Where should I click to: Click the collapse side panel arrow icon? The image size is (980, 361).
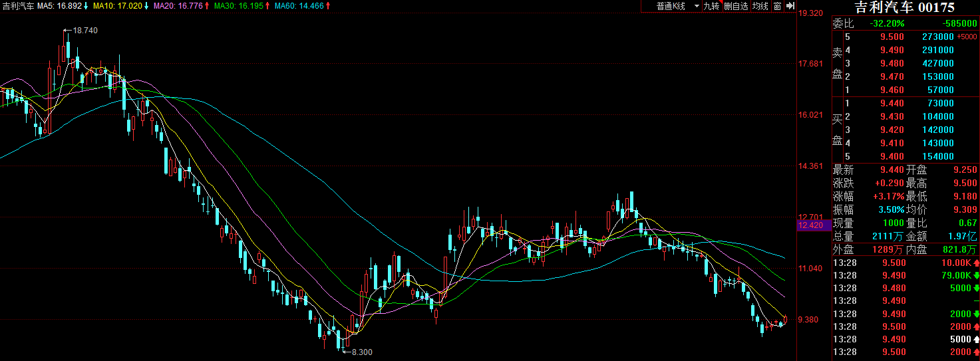790,6
